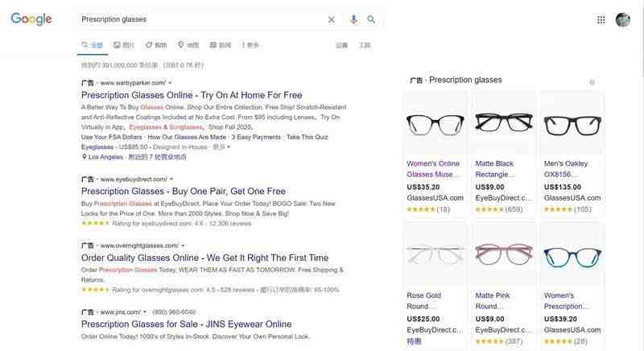Open the Google apps grid icon

(x=601, y=19)
